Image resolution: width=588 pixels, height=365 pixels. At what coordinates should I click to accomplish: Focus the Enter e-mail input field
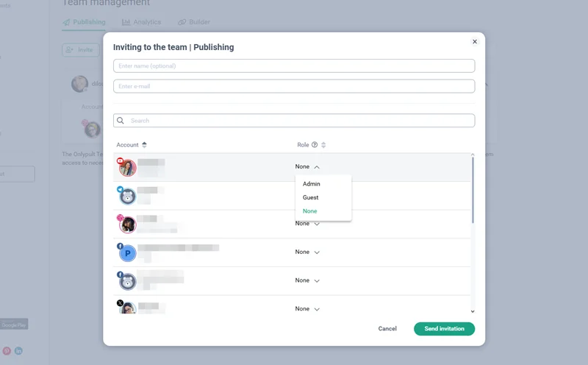[294, 86]
